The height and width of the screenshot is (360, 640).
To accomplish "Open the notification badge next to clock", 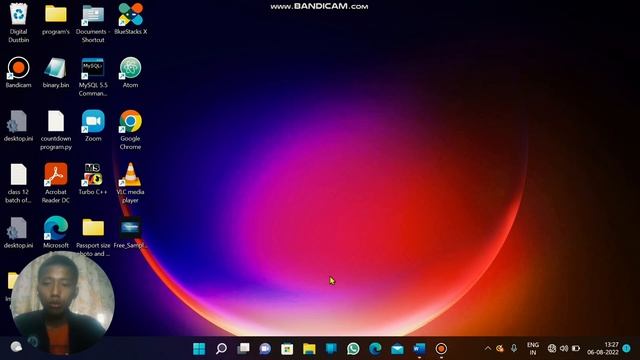I will (x=627, y=348).
